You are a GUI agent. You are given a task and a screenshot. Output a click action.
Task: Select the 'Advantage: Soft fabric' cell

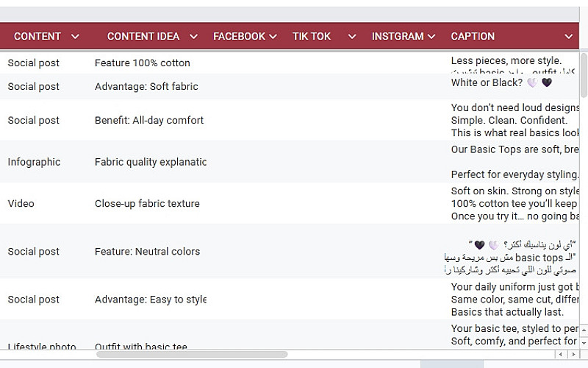click(146, 86)
